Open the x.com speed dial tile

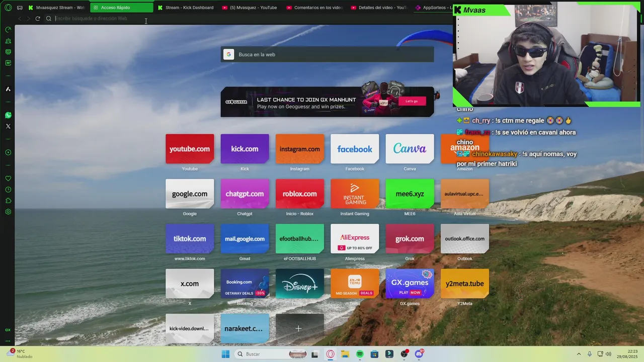(x=190, y=284)
